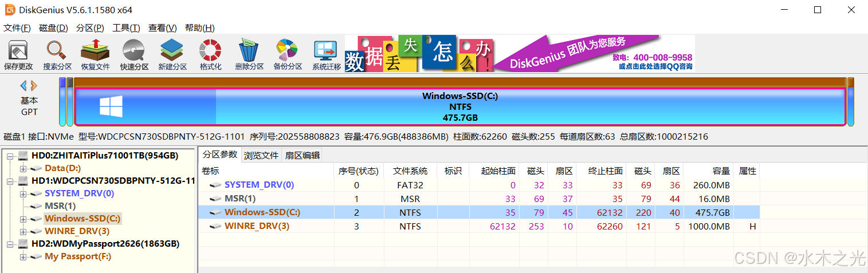Click the MSR(1) partition icon in table
868x273 pixels.
(216, 199)
